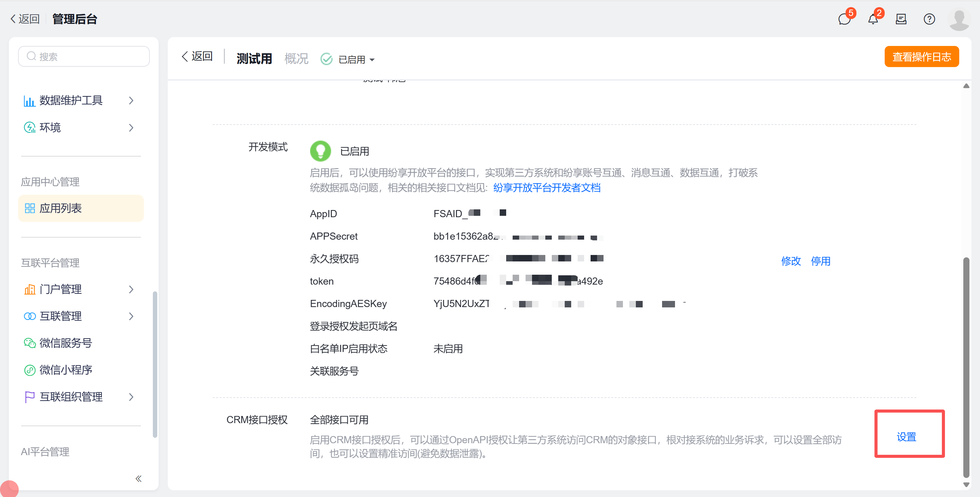The image size is (980, 497).
Task: Click the WeChat service account icon
Action: pyautogui.click(x=30, y=343)
